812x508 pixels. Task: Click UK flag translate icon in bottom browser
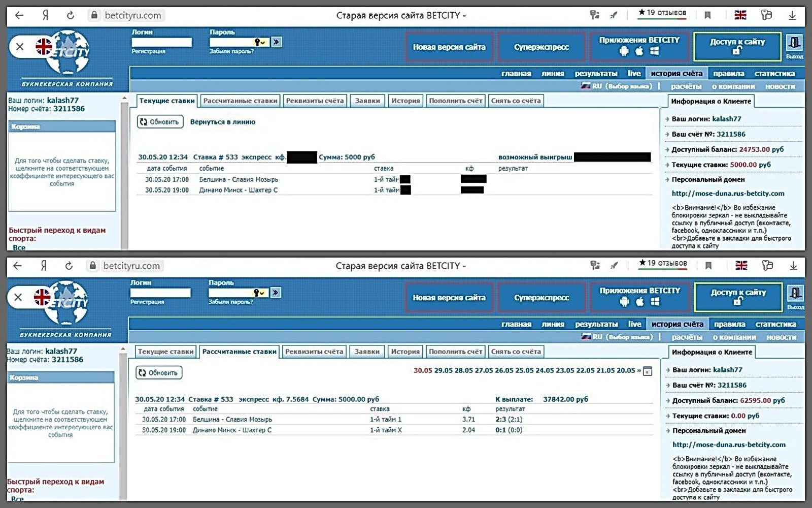(x=741, y=266)
